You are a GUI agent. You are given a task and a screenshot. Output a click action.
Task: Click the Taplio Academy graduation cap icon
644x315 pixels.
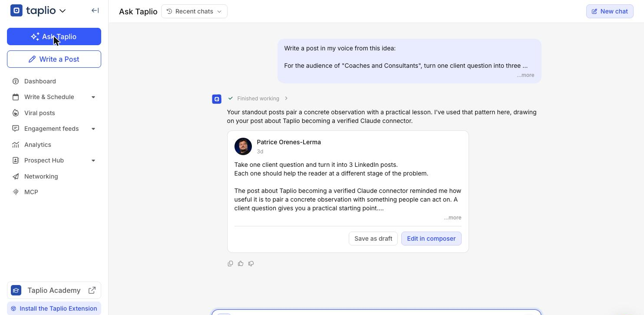[16, 290]
